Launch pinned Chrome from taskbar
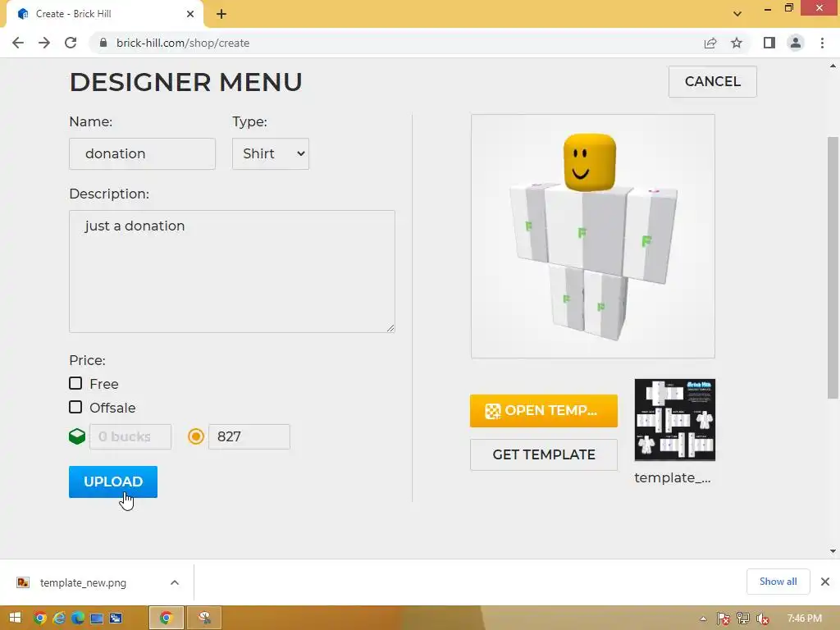This screenshot has height=630, width=840. [x=40, y=618]
